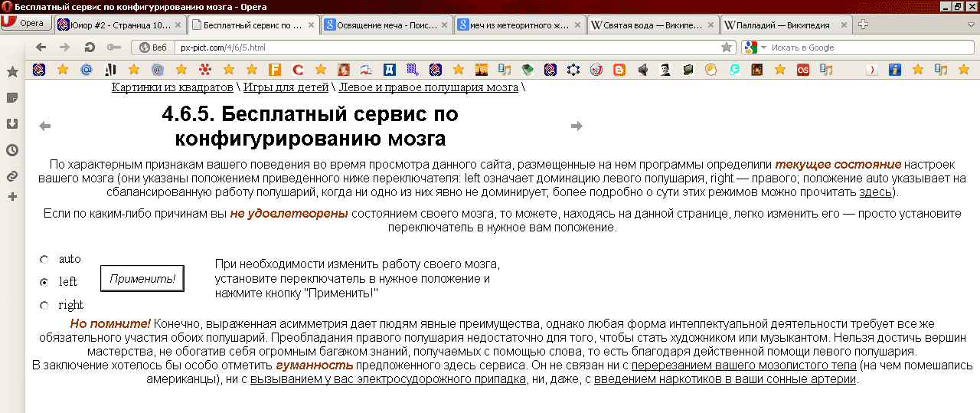Open 'Игры для детей' breadcrumb link
Image resolution: width=980 pixels, height=413 pixels.
click(286, 87)
